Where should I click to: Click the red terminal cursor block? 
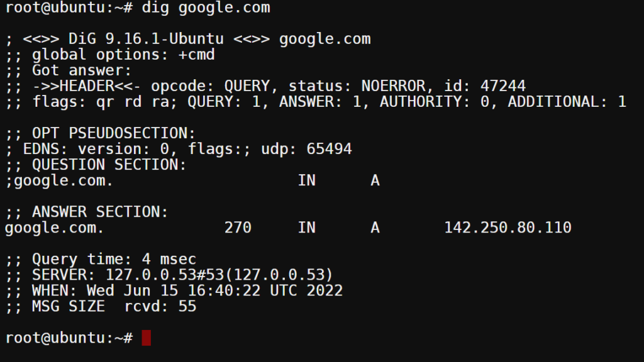coord(146,337)
